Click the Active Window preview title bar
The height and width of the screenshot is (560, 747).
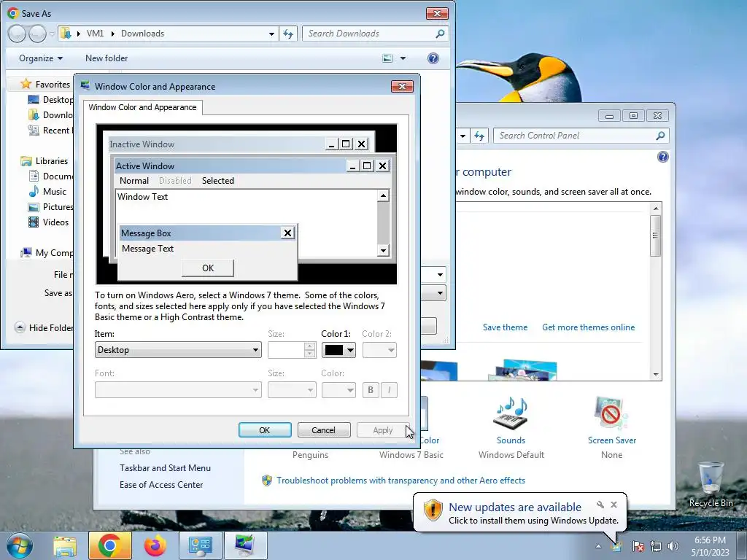[x=231, y=166]
